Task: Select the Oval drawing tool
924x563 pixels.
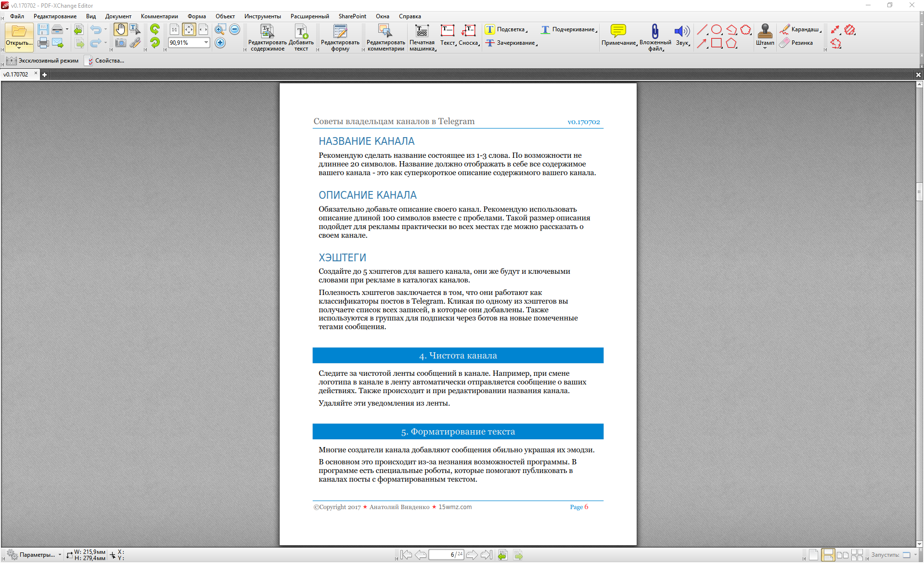Action: 717,30
